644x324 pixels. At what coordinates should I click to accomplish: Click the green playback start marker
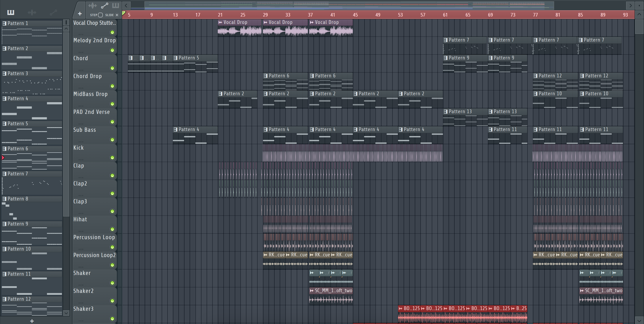coord(124,13)
